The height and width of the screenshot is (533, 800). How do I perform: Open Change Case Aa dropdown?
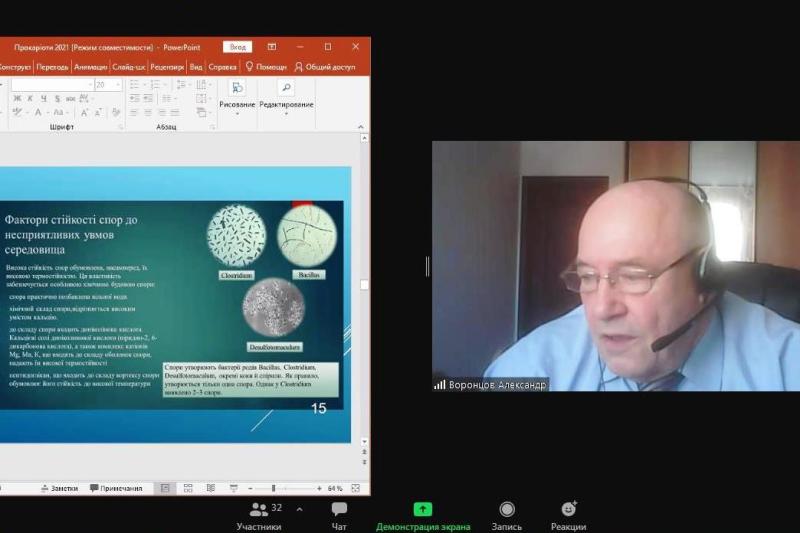(x=60, y=112)
